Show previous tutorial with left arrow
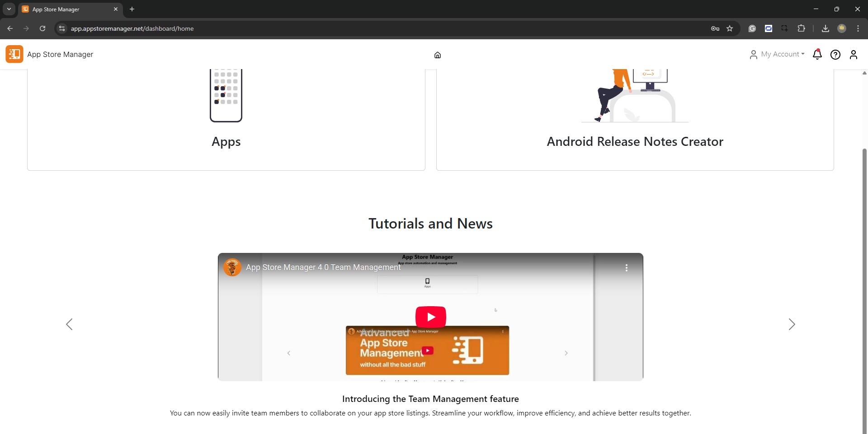 (x=69, y=324)
